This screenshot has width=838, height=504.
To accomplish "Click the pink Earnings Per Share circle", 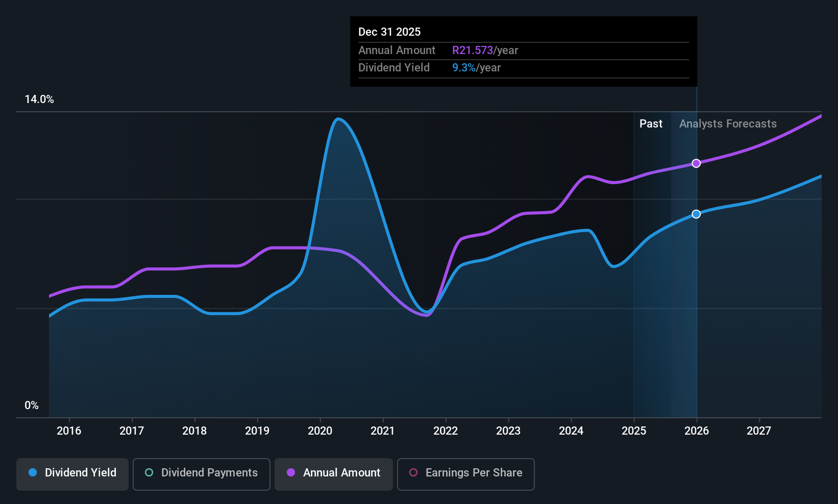I will [413, 472].
